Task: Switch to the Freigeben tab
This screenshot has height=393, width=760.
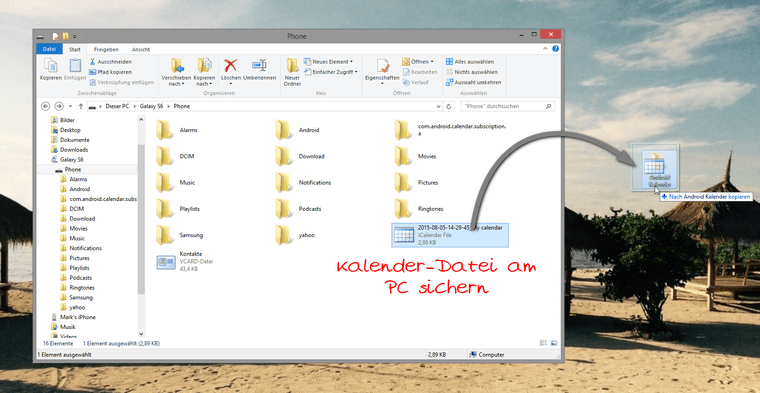Action: [x=106, y=49]
